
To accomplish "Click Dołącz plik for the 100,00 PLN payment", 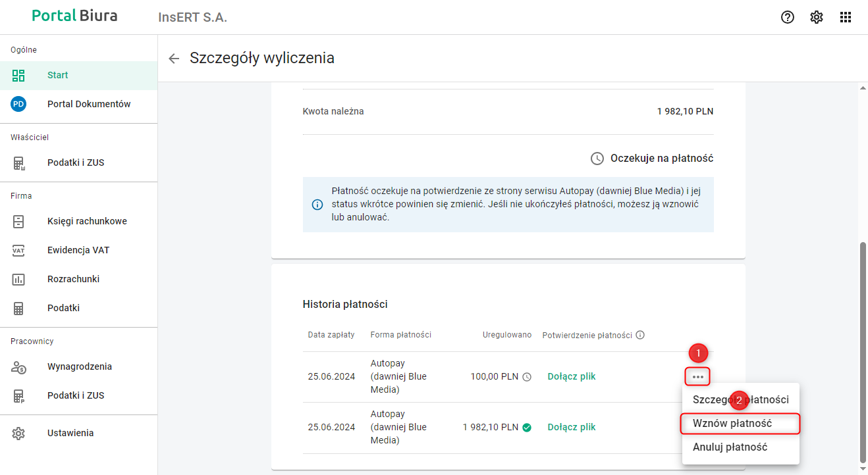I will coord(571,376).
